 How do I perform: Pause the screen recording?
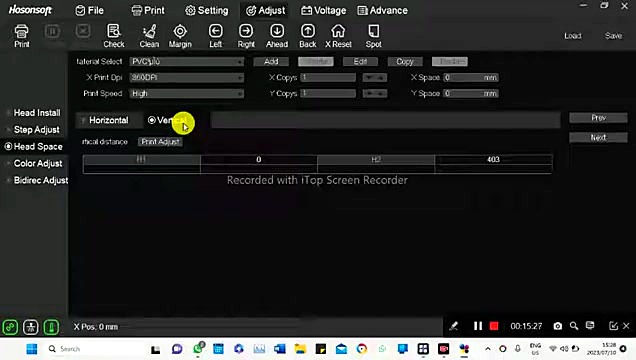click(478, 326)
